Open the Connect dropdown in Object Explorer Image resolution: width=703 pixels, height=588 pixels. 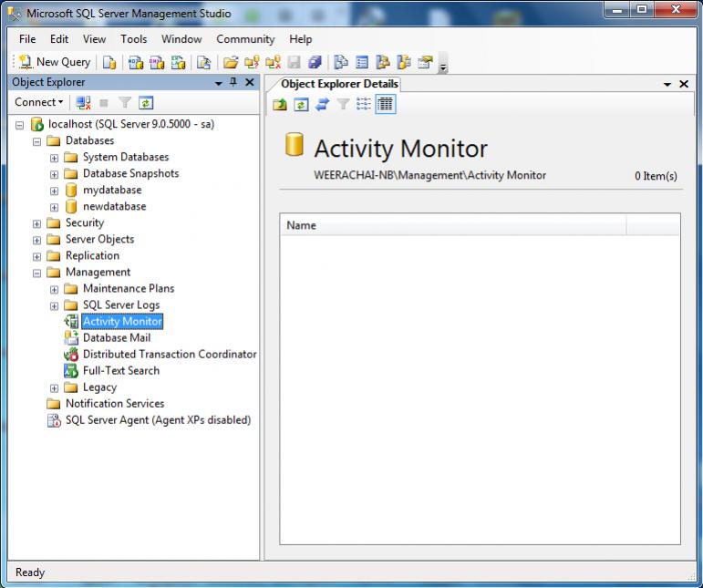pyautogui.click(x=39, y=102)
